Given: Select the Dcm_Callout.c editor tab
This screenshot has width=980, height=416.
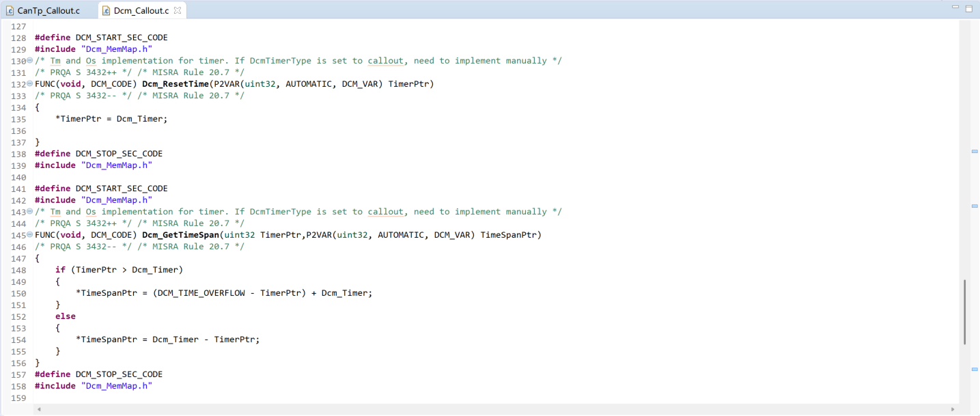Looking at the screenshot, I should tap(142, 10).
